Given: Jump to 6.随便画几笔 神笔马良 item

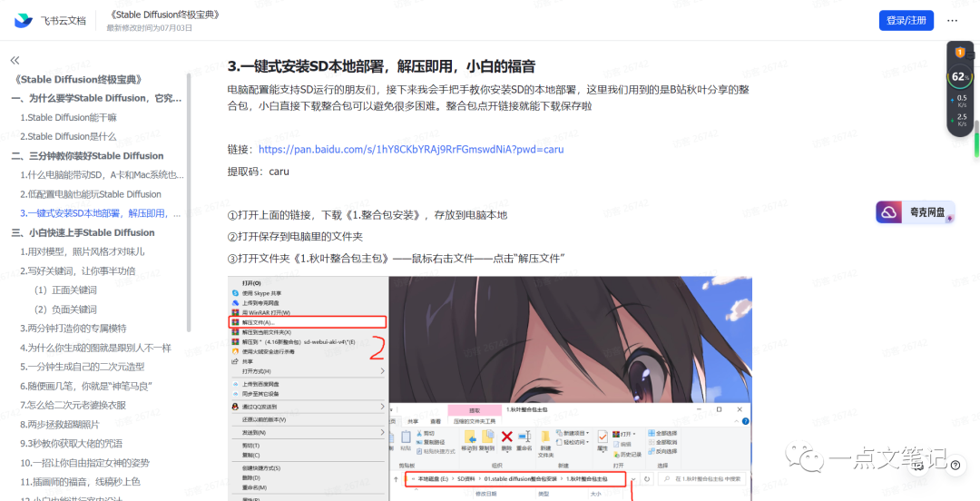Looking at the screenshot, I should pos(86,386).
